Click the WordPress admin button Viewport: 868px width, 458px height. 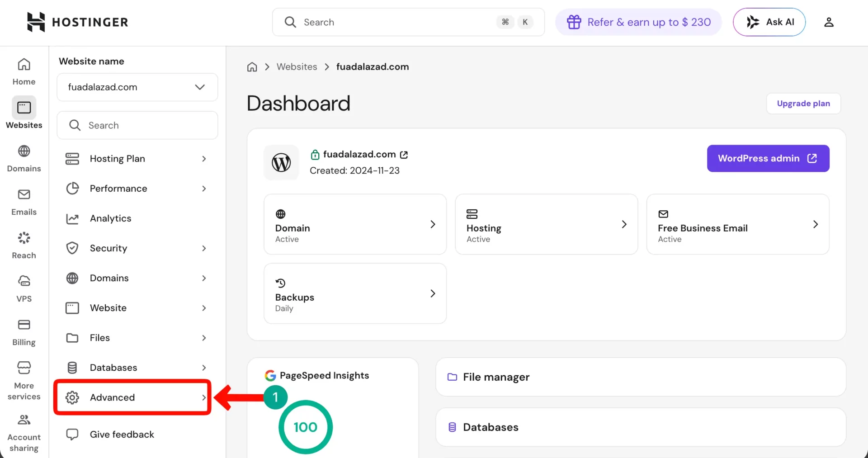(x=768, y=158)
